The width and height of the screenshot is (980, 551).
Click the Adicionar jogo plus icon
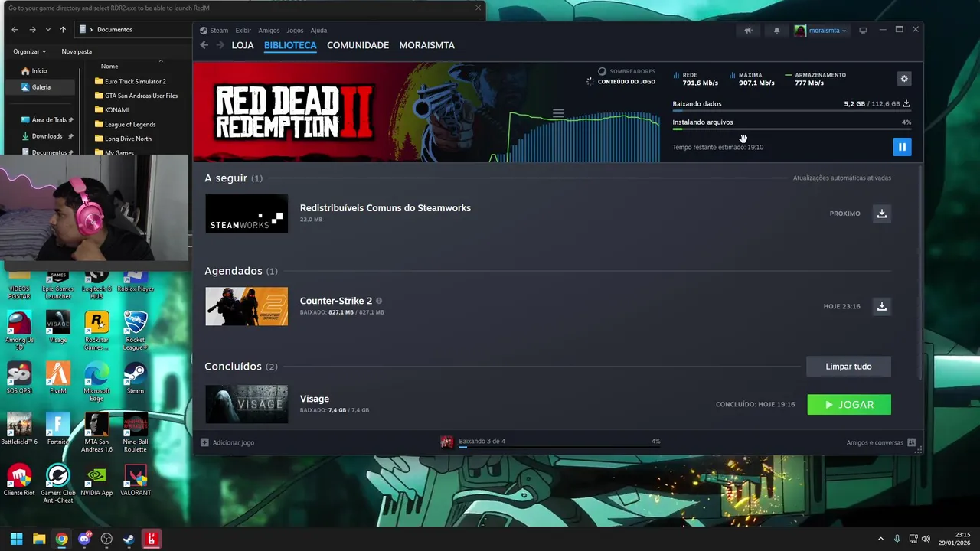(x=204, y=442)
